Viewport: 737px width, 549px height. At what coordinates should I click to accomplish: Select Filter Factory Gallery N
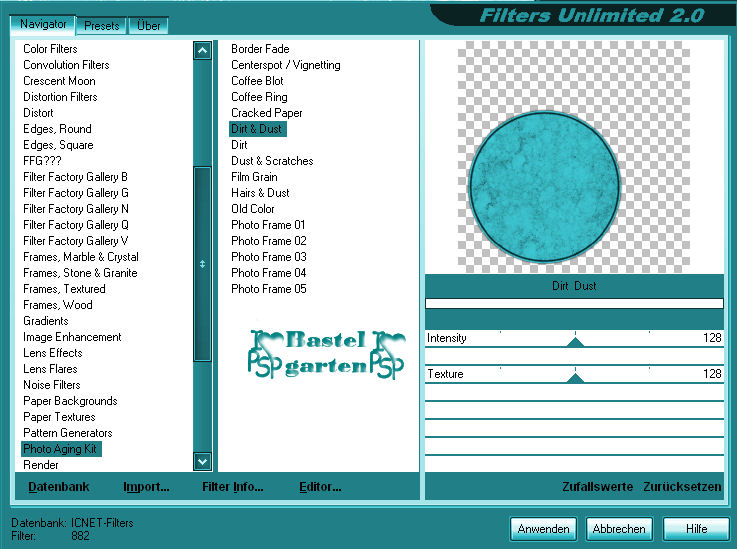tap(76, 209)
